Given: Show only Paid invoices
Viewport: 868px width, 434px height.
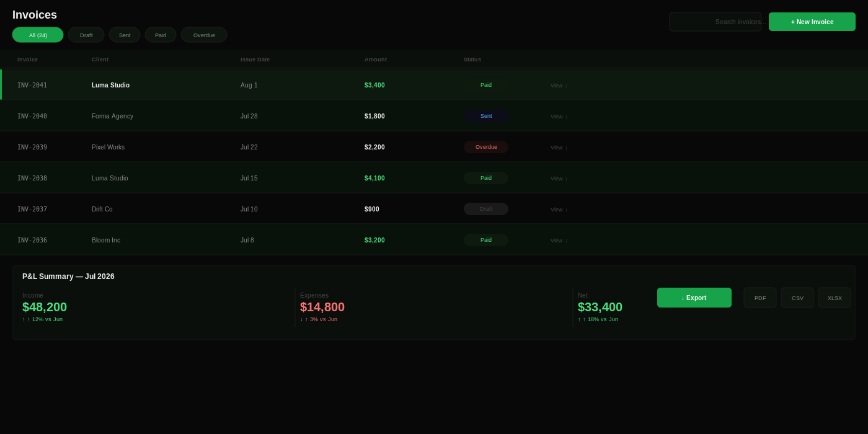Looking at the screenshot, I should (x=161, y=35).
